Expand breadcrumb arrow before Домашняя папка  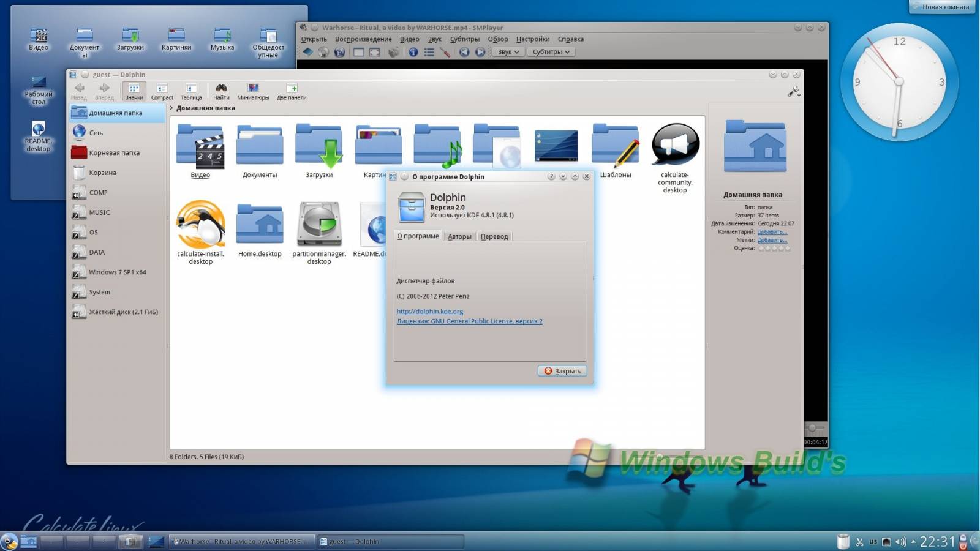[171, 108]
